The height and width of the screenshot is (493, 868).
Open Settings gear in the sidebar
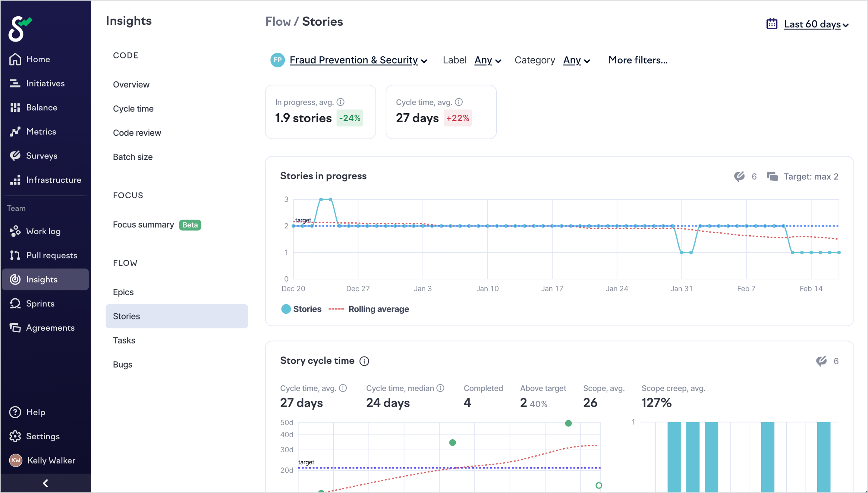[15, 436]
